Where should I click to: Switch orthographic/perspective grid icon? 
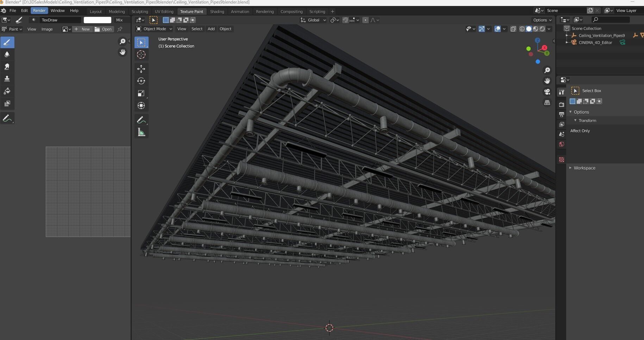[547, 103]
